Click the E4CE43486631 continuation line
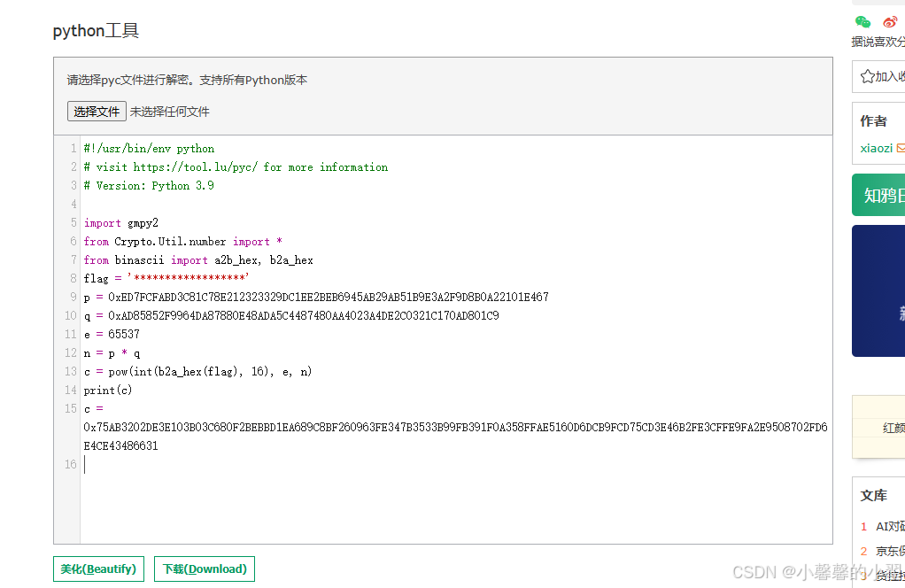The width and height of the screenshot is (905, 588). (x=120, y=445)
